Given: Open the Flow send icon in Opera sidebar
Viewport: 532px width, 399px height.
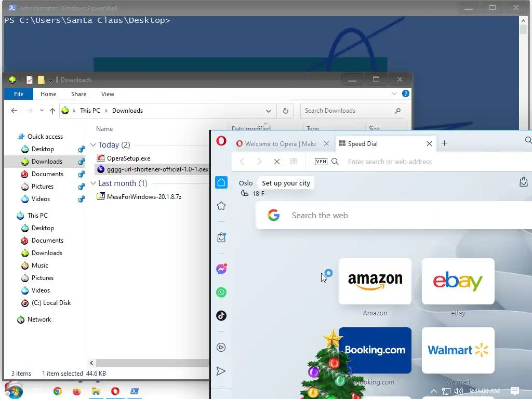Looking at the screenshot, I should coord(221,371).
